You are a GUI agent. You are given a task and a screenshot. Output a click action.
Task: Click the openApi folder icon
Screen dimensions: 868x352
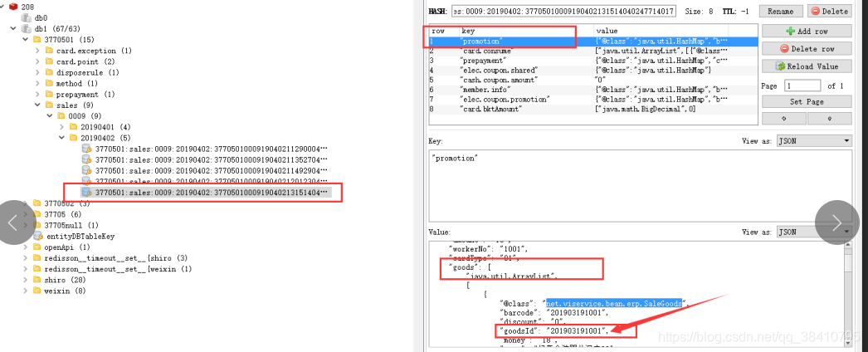click(37, 247)
